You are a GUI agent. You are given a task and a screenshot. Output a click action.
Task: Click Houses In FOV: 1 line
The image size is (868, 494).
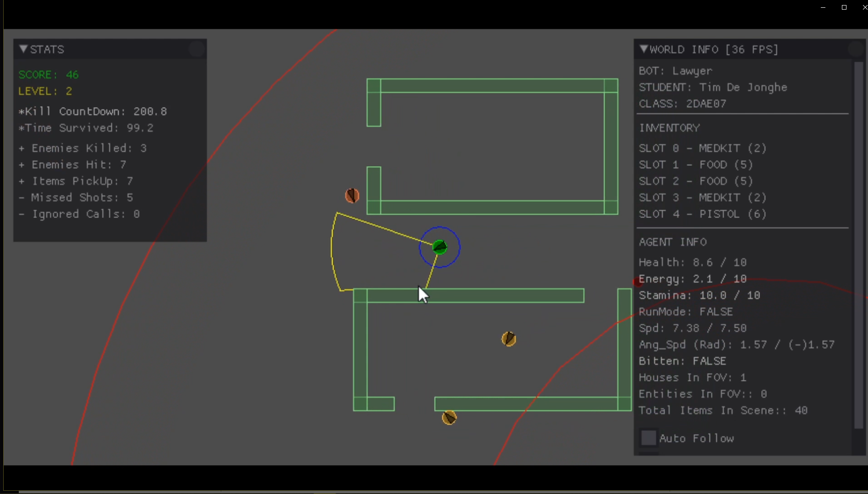tap(693, 378)
